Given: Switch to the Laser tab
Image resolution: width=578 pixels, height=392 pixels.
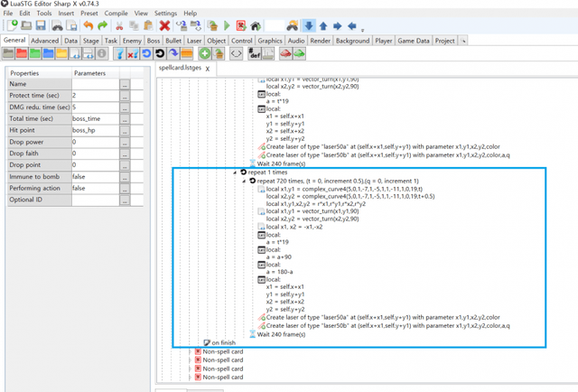Looking at the screenshot, I should pyautogui.click(x=194, y=41).
